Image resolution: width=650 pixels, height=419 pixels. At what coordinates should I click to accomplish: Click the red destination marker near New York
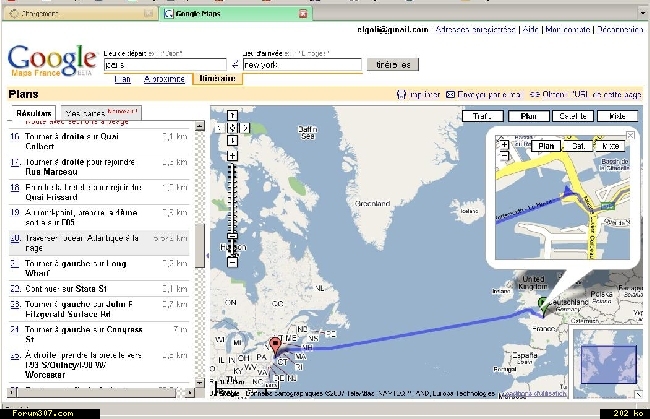pos(275,347)
